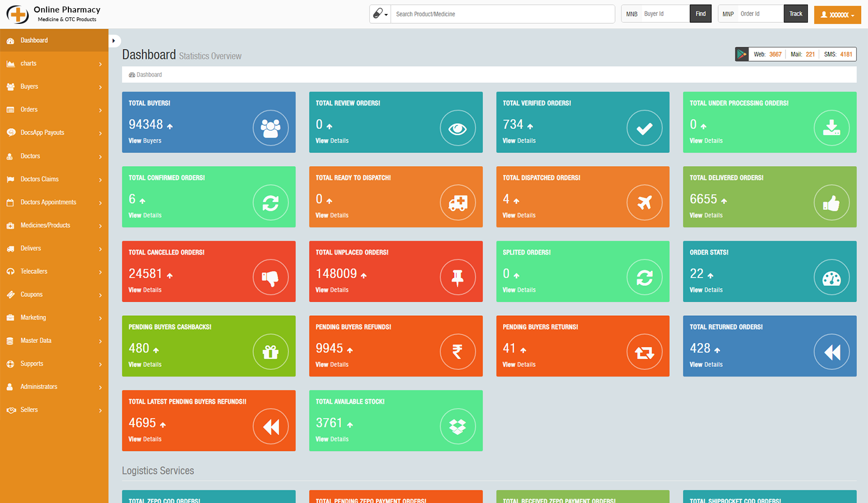Image resolution: width=868 pixels, height=503 pixels.
Task: Open View Details under Total Delivered Orders
Action: [706, 215]
